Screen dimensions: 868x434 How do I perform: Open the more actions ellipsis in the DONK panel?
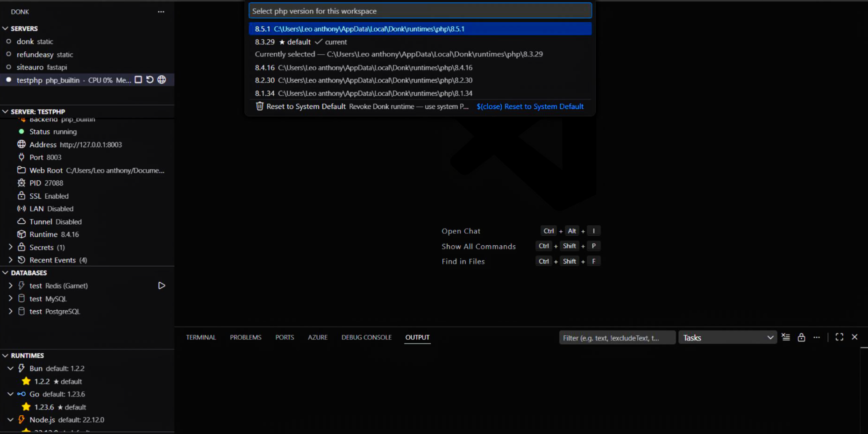(161, 11)
